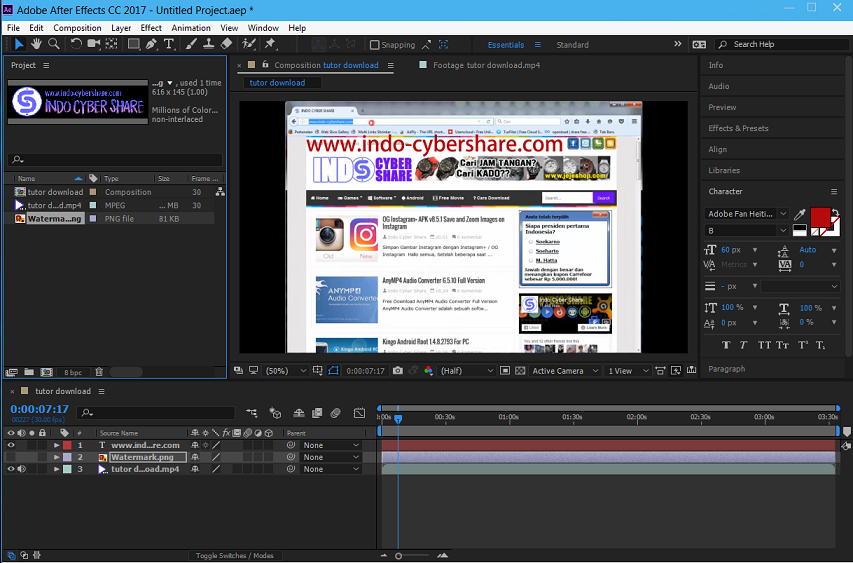Open the Paragraph panel
Viewport: 853px width, 563px height.
tap(726, 369)
